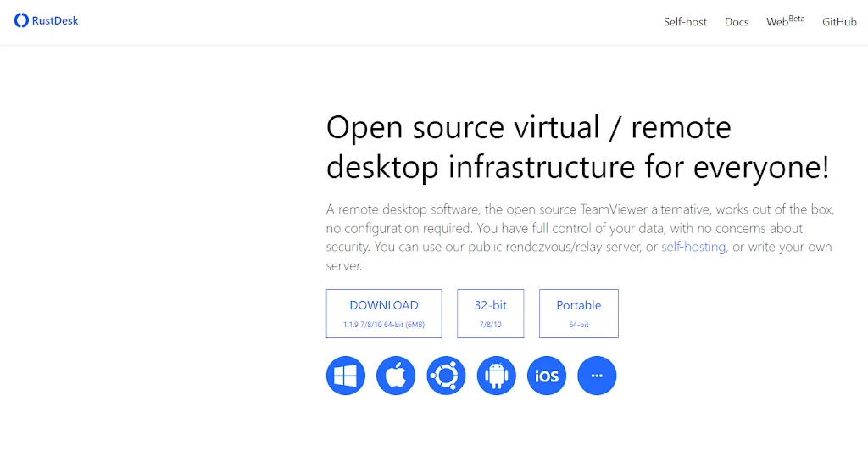The image size is (868, 451).
Task: Click the DOWNLOAD 64-bit button
Action: 384,313
